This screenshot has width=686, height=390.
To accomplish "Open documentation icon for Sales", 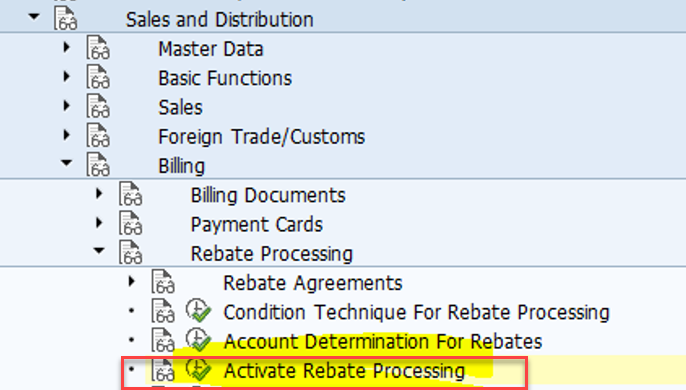I will (x=98, y=106).
